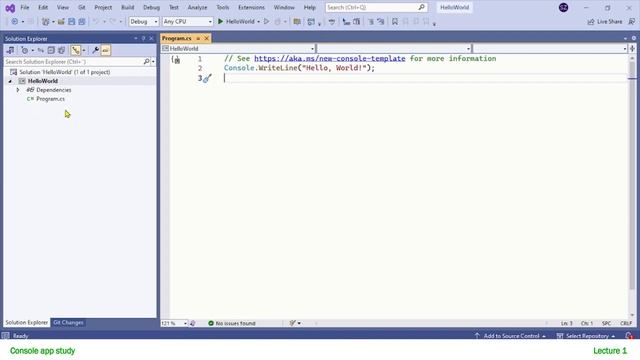Toggle the pin on Program.cs tab
This screenshot has height=360, width=640.
pos(198,38)
